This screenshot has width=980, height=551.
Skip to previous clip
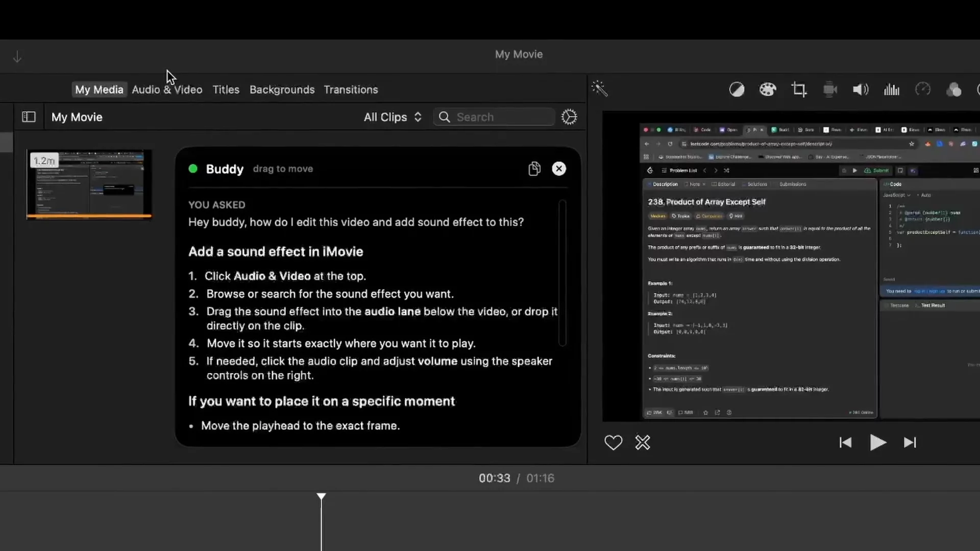845,442
